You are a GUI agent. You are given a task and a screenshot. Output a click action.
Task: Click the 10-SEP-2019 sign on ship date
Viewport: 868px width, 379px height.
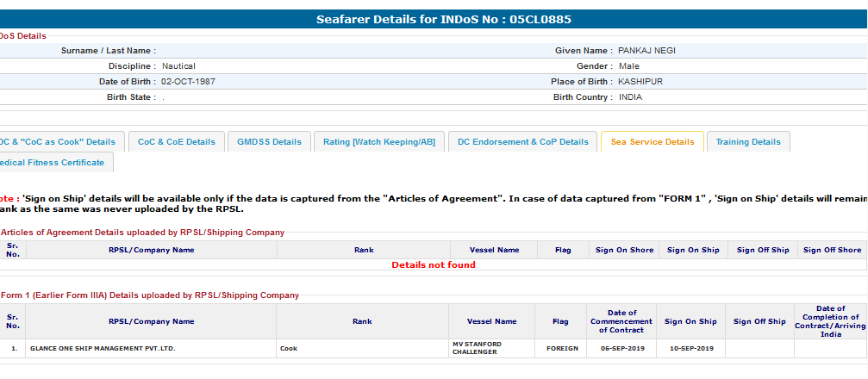pyautogui.click(x=690, y=349)
